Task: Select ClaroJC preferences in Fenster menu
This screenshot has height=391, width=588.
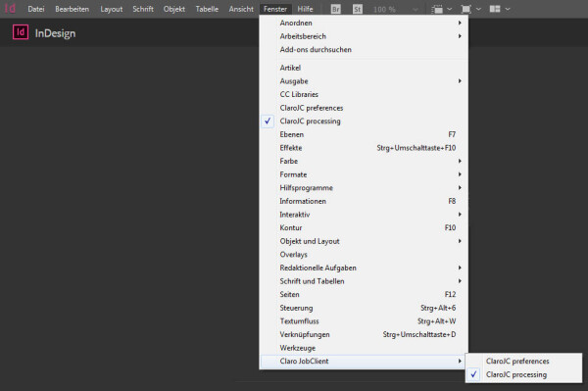Action: [x=364, y=108]
